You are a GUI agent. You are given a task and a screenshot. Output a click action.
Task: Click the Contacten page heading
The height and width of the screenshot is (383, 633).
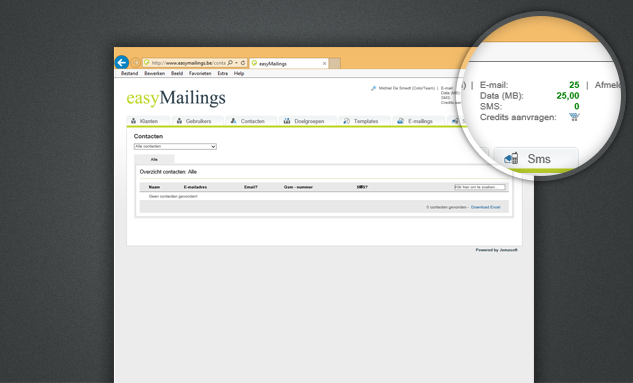148,136
